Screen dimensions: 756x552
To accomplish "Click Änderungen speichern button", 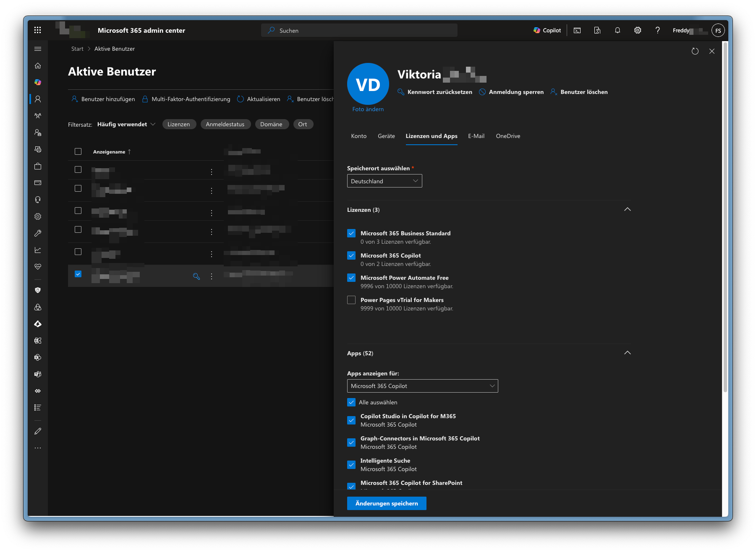I will click(x=387, y=503).
